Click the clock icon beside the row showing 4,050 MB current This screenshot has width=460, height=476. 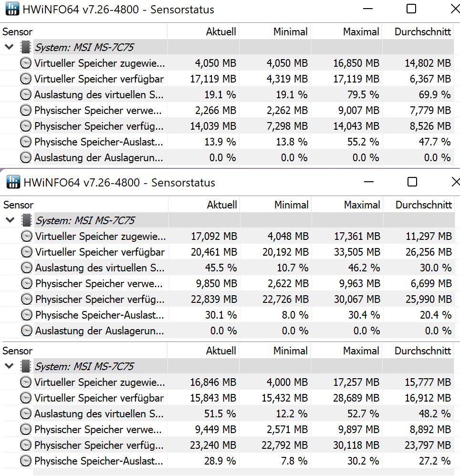click(x=26, y=63)
